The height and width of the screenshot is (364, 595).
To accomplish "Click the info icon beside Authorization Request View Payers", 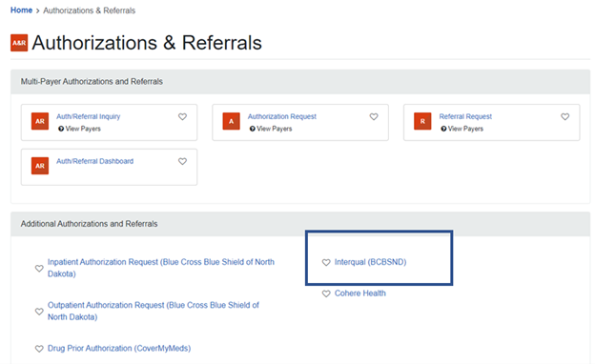I will click(x=252, y=129).
